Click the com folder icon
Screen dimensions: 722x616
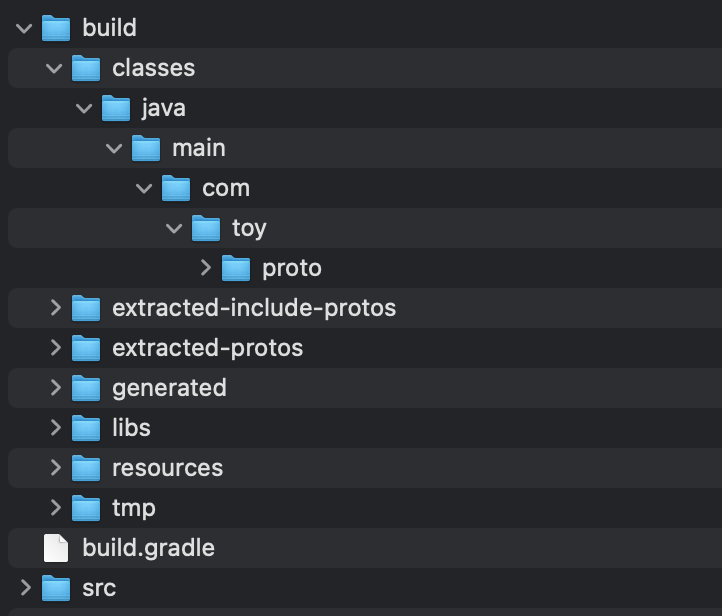tap(176, 188)
